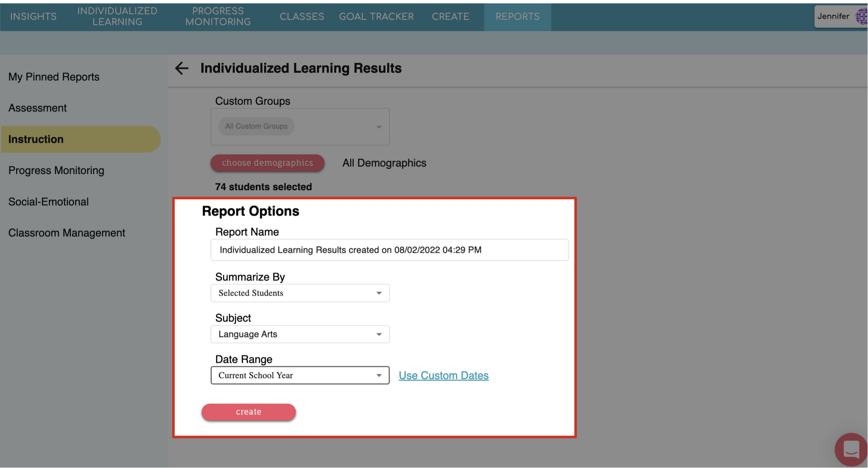Switch to the Progress Monitoring top tab
The height and width of the screenshot is (468, 868).
point(218,16)
